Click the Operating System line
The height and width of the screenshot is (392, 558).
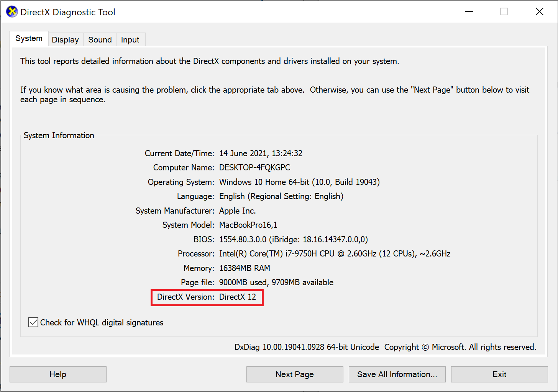299,182
